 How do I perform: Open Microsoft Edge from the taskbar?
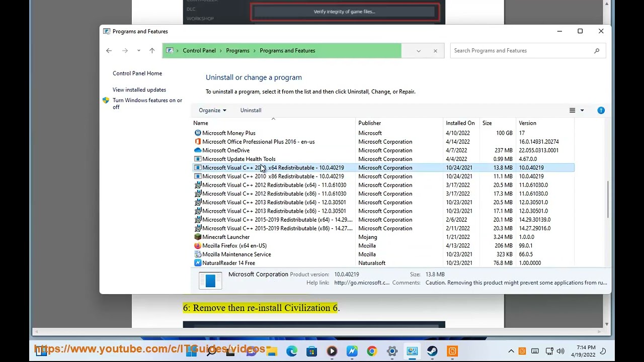pos(292,351)
